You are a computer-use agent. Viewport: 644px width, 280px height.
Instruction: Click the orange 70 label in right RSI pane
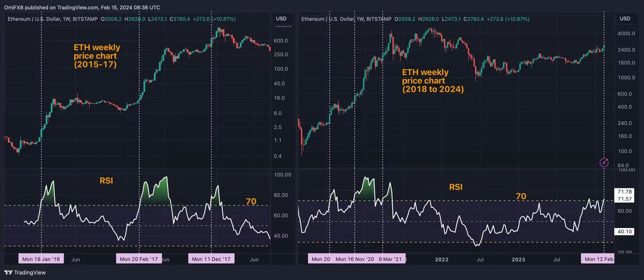pyautogui.click(x=521, y=196)
